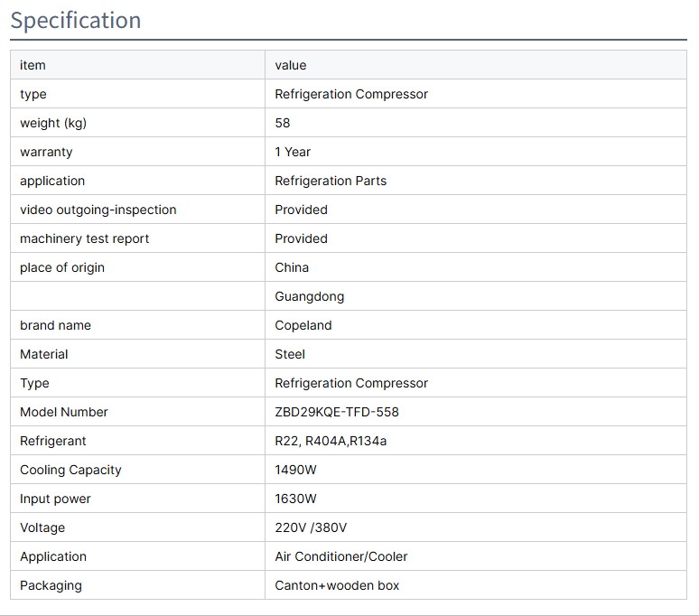Click the "220V /380V" voltage value
The image size is (699, 616).
(311, 527)
